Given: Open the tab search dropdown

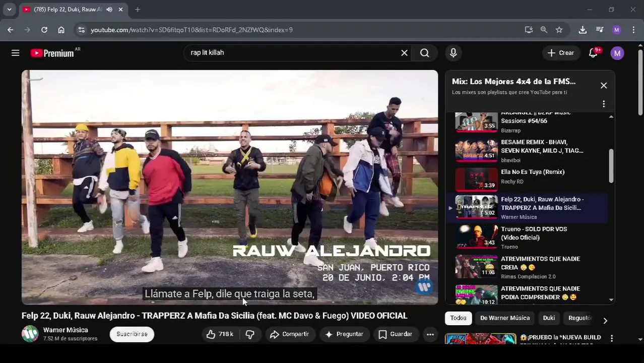Looking at the screenshot, I should coord(9,9).
